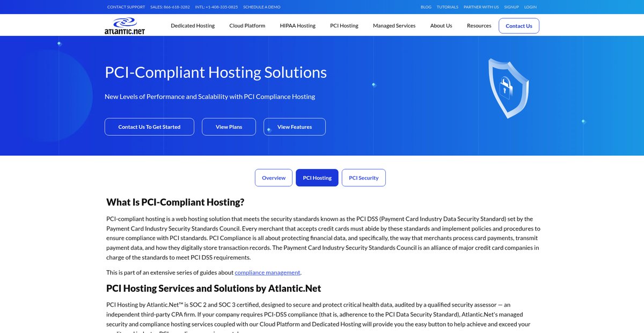This screenshot has height=333, width=644.
Task: Follow the compliance management link
Action: click(267, 272)
